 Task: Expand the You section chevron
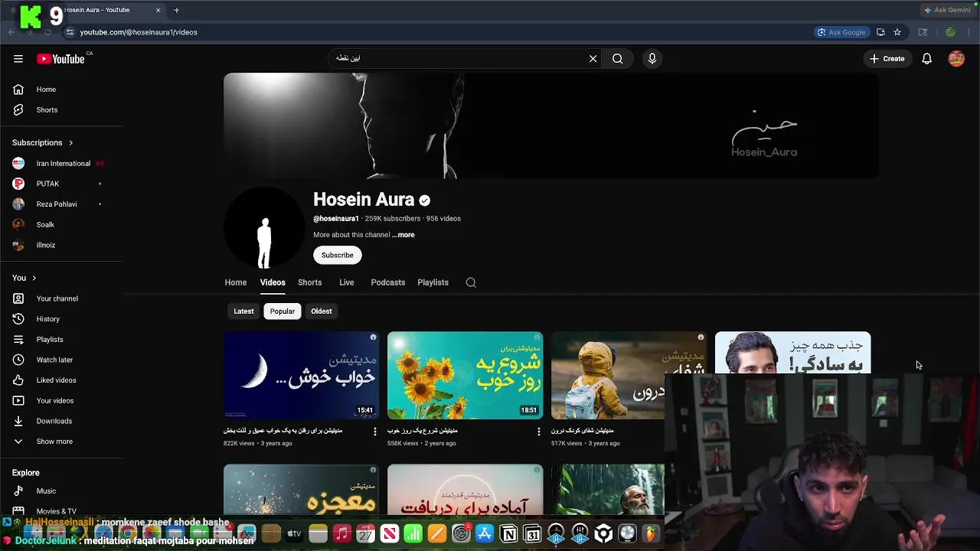click(34, 278)
